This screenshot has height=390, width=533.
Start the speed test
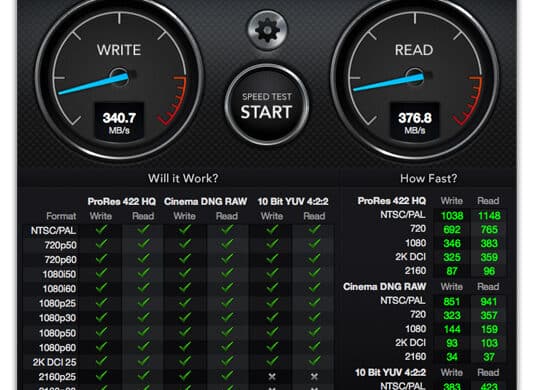click(267, 105)
